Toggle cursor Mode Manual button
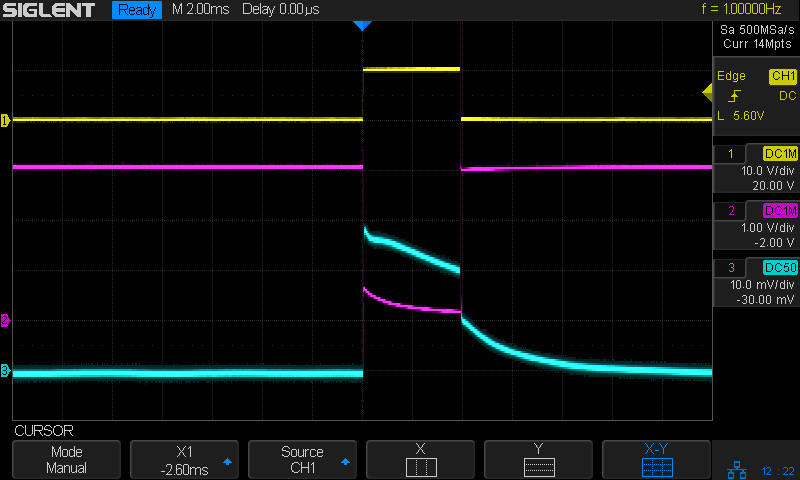800x480 pixels. click(x=67, y=460)
